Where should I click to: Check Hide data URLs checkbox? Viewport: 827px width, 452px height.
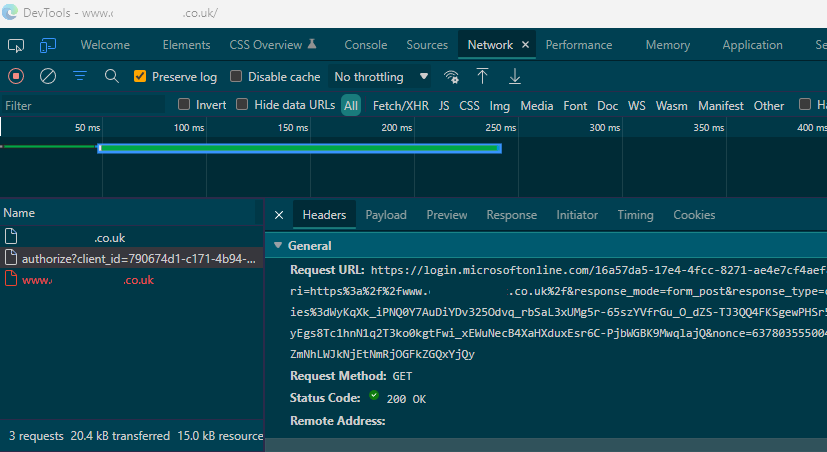(242, 104)
